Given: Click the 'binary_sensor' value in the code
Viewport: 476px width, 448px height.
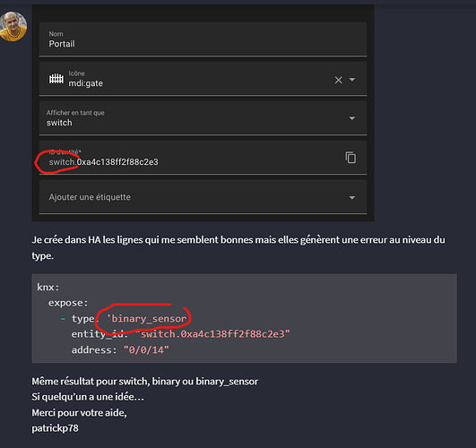Looking at the screenshot, I should coord(147,318).
